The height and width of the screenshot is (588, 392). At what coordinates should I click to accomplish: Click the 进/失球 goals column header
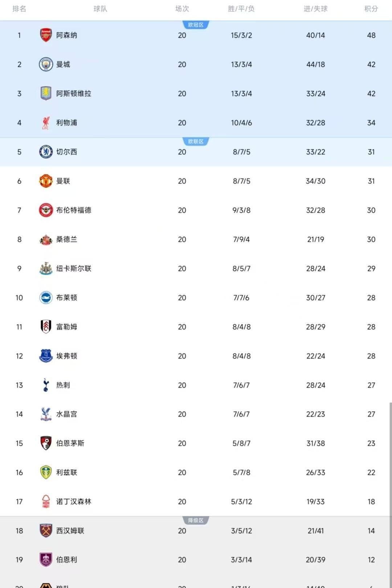click(x=315, y=9)
